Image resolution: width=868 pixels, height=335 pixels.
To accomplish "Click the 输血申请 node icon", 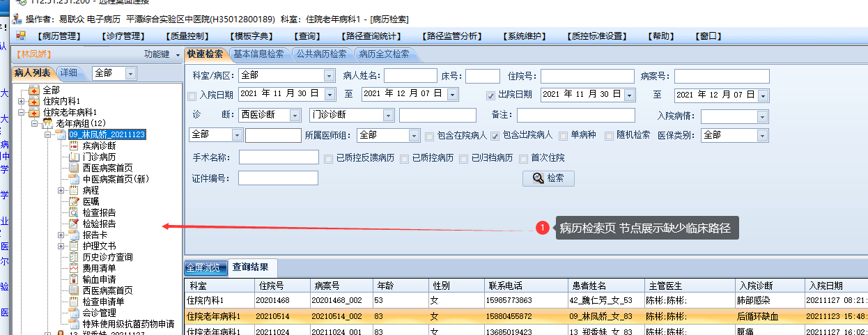I will tap(74, 279).
